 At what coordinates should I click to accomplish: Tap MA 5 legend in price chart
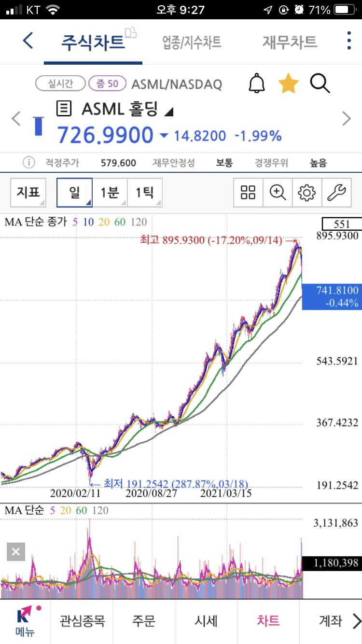pos(75,222)
